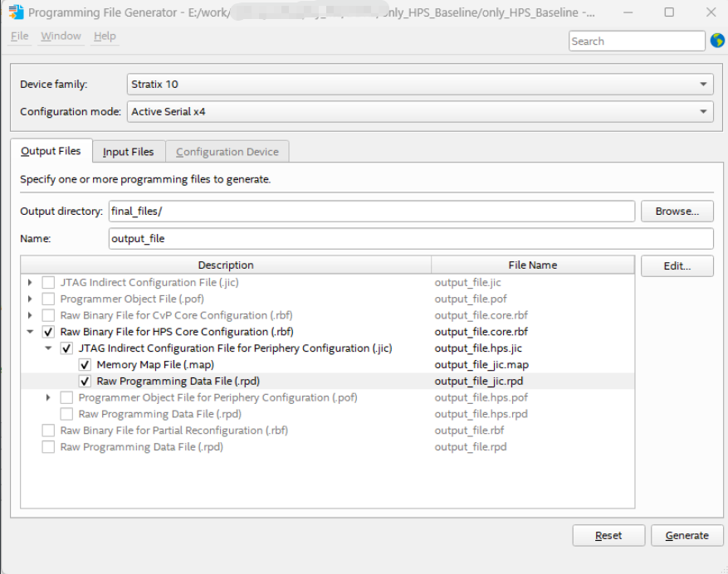Check the output_file.hps.rpd row checkbox

[66, 414]
